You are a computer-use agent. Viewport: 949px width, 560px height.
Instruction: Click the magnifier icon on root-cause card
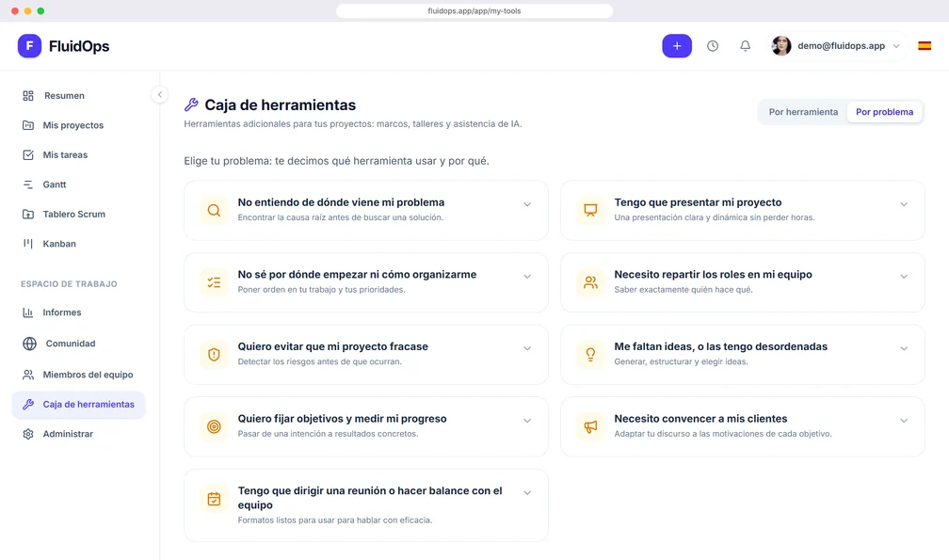(x=214, y=210)
